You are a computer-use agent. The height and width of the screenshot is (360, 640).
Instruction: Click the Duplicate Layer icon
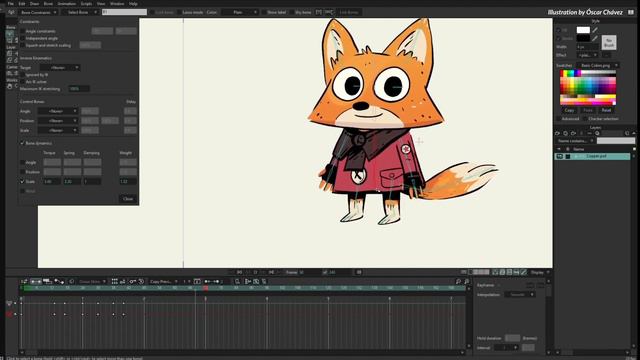[x=565, y=133]
